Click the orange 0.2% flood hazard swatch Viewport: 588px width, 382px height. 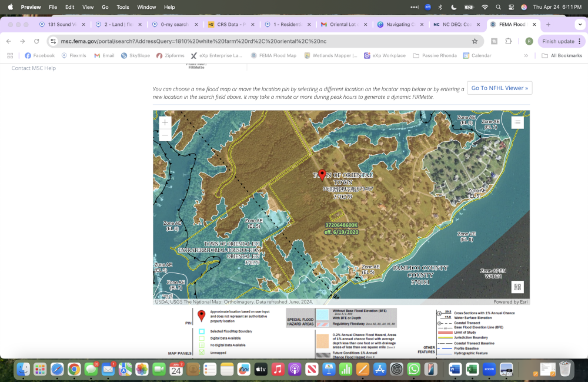pos(322,341)
